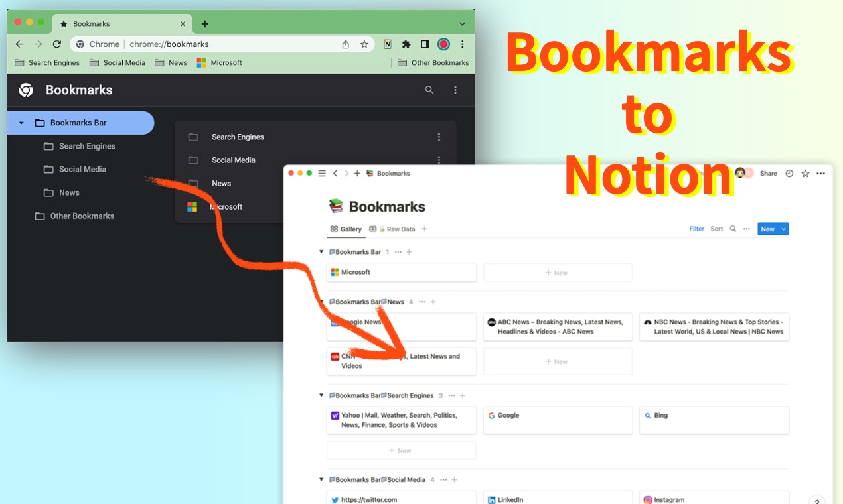
Task: Open News folder on Chrome bookmarks bar
Action: click(171, 63)
